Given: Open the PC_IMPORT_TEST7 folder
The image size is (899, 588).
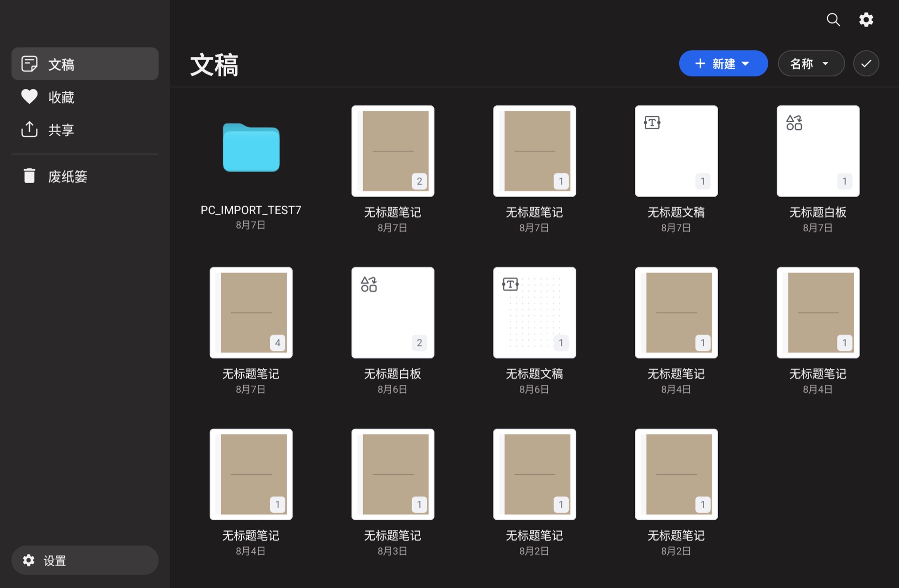Looking at the screenshot, I should [x=251, y=147].
